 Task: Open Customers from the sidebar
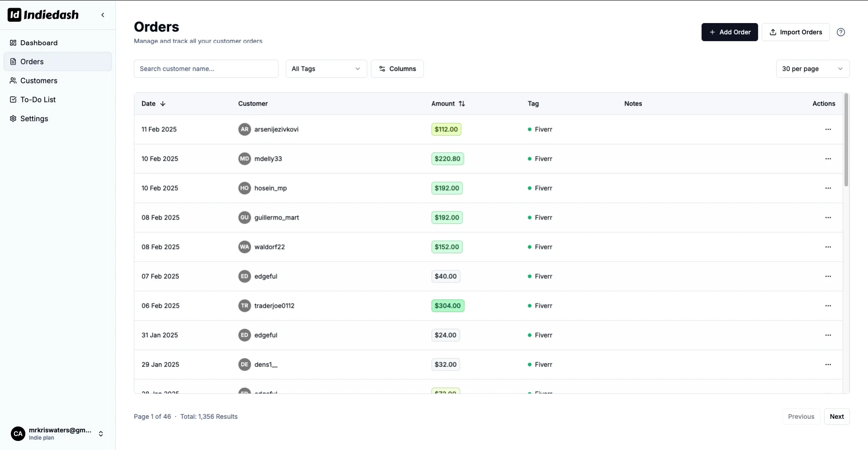pyautogui.click(x=39, y=81)
